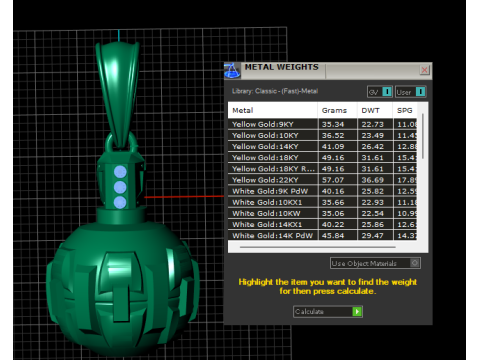Viewport: 480px width, 360px height.
Task: Click the Metal Weights scale icon
Action: (232, 71)
